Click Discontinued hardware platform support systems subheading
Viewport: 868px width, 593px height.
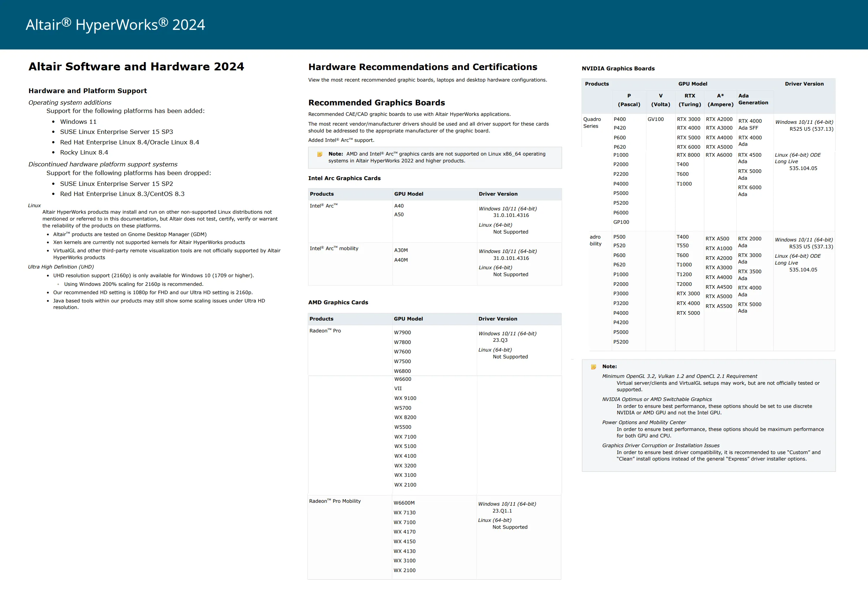(x=103, y=165)
